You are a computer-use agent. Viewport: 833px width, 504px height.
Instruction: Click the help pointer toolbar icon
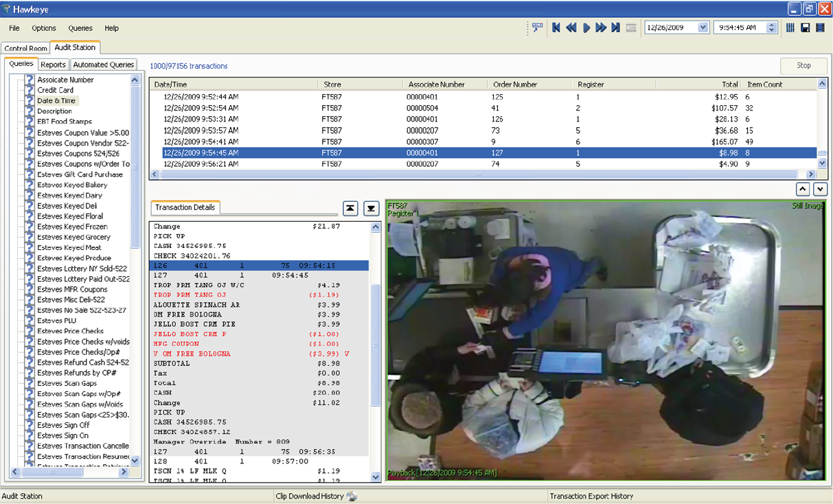[537, 27]
